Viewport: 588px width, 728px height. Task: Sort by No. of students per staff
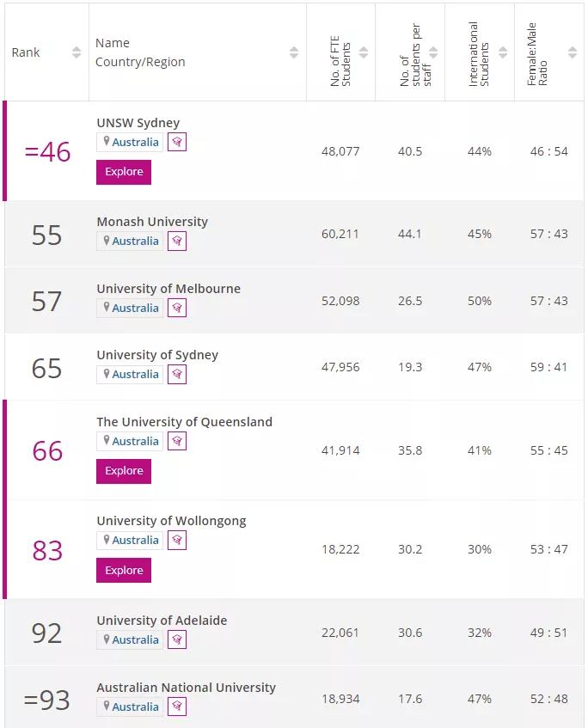pos(433,52)
